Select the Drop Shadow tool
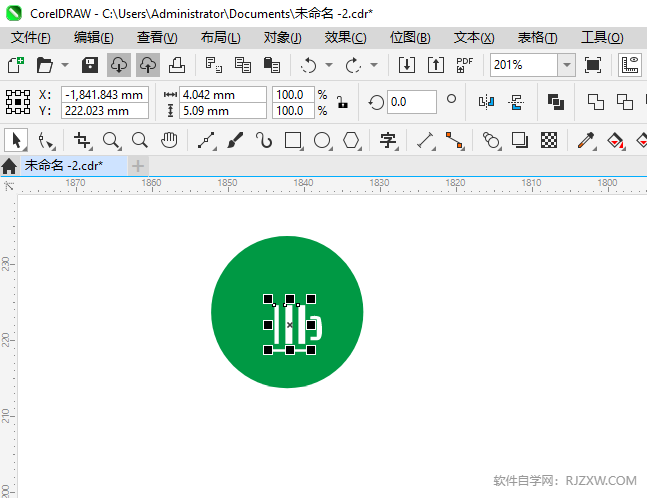 coord(520,140)
